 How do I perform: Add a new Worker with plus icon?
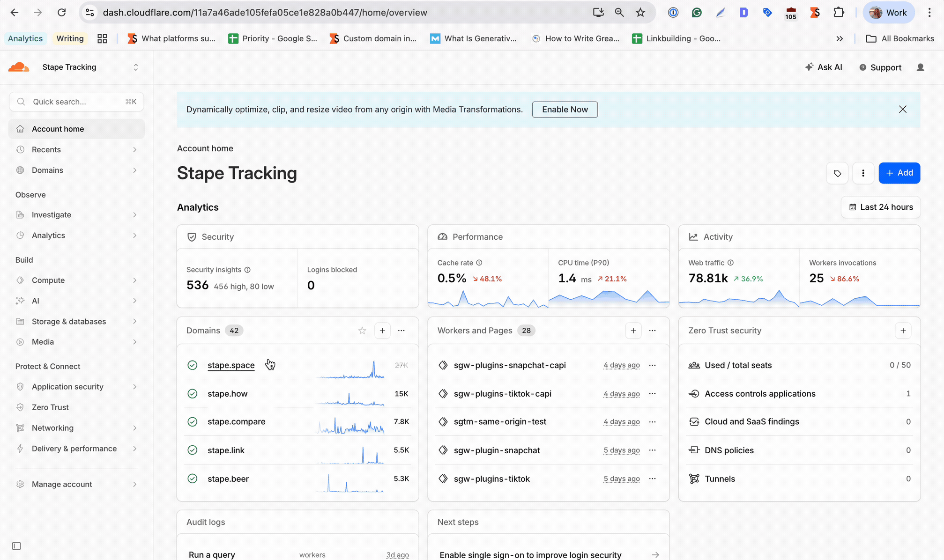[x=633, y=331]
